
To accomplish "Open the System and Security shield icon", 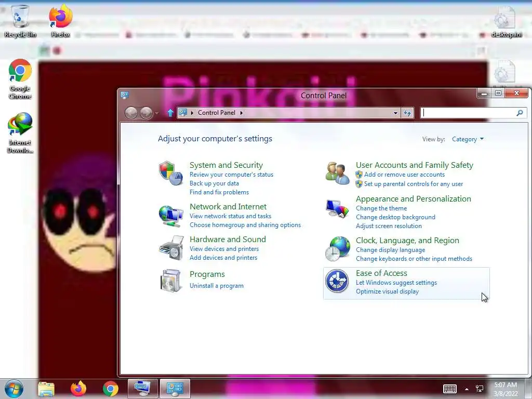I will coord(171,174).
